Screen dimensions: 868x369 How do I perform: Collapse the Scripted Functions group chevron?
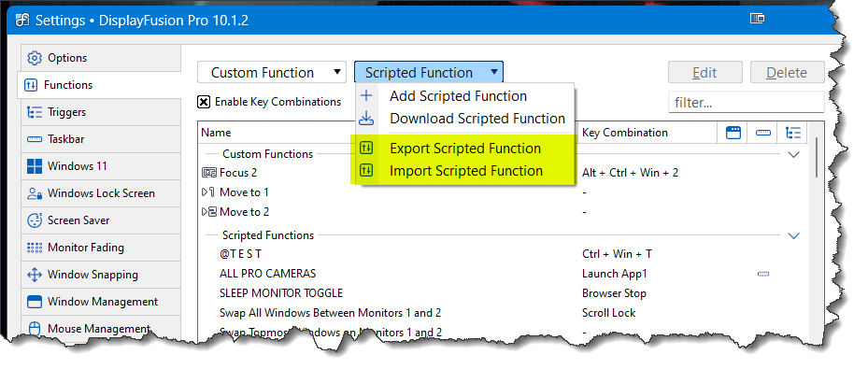point(794,235)
